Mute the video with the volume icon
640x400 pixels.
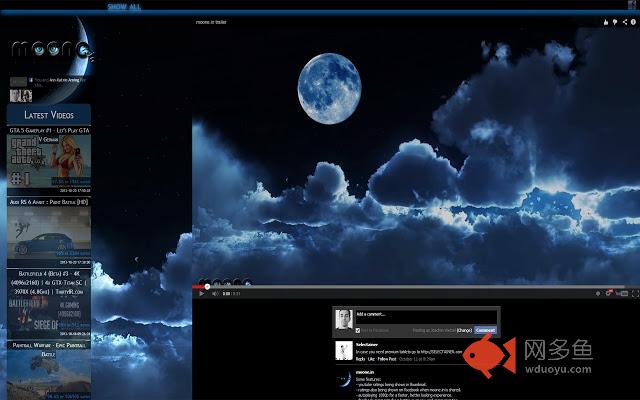[x=213, y=294]
